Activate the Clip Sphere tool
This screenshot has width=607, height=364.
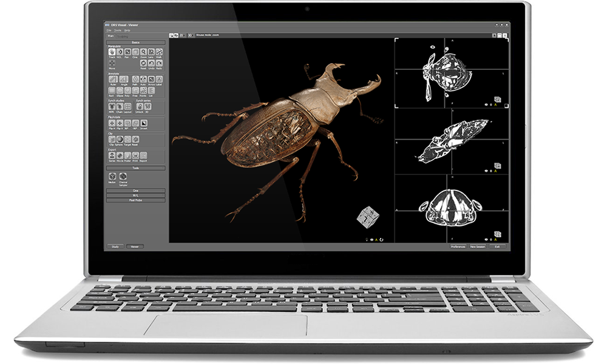click(120, 138)
